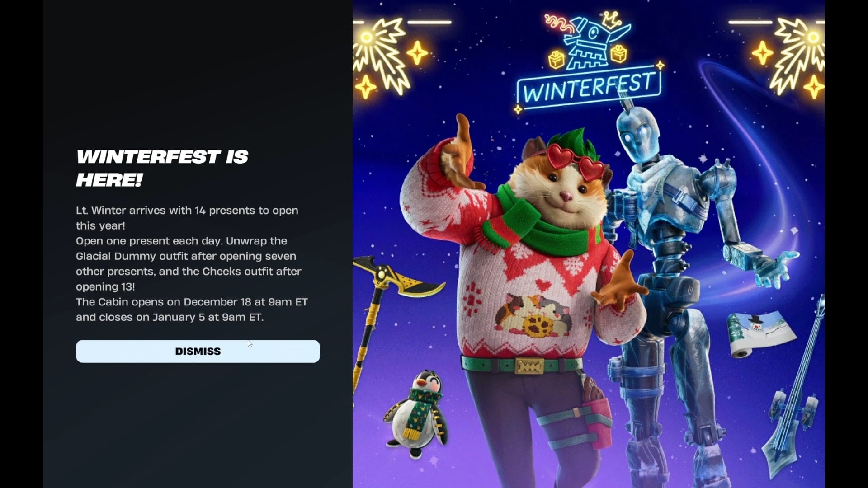Click the text about Cabin opening December 18
Viewport: 868px width, 488px height.
pyautogui.click(x=192, y=310)
